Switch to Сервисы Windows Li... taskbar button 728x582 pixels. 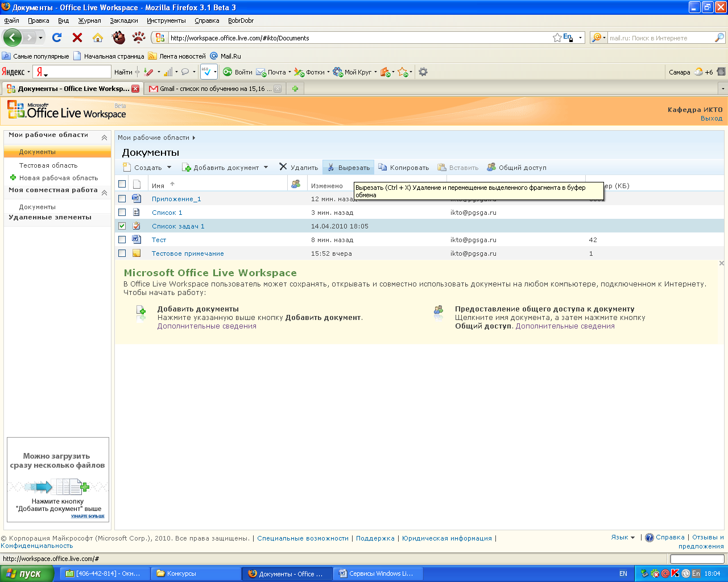(x=378, y=573)
